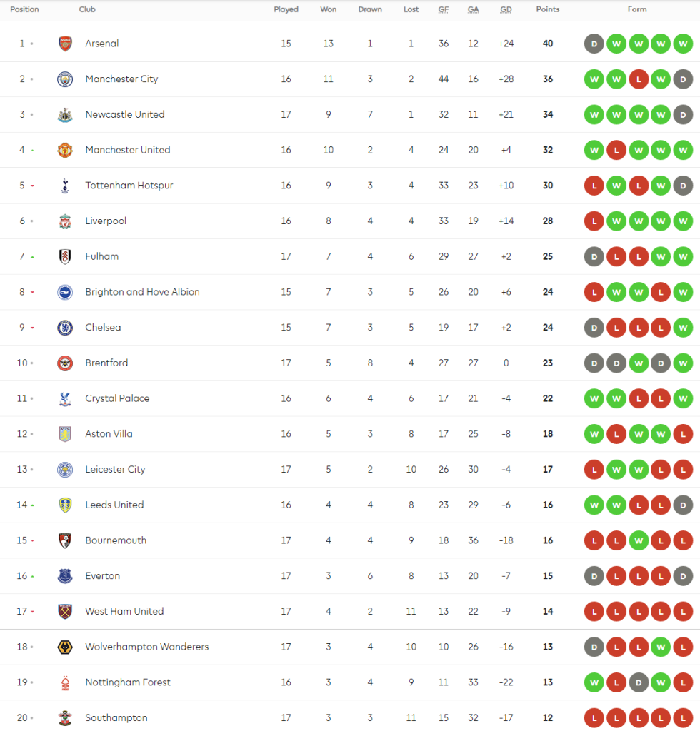Image resolution: width=700 pixels, height=731 pixels.
Task: Click the Form column header
Action: [x=637, y=10]
